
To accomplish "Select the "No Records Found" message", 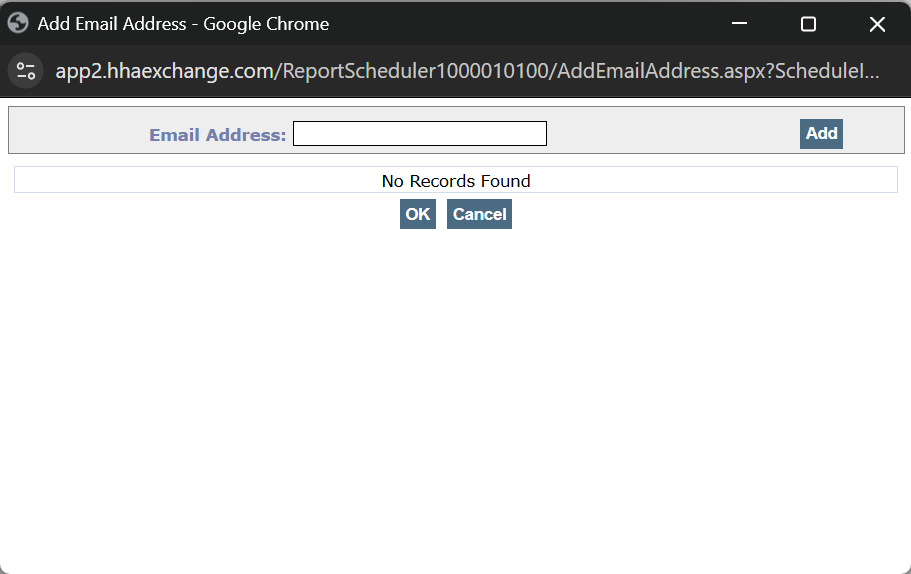I will click(456, 181).
